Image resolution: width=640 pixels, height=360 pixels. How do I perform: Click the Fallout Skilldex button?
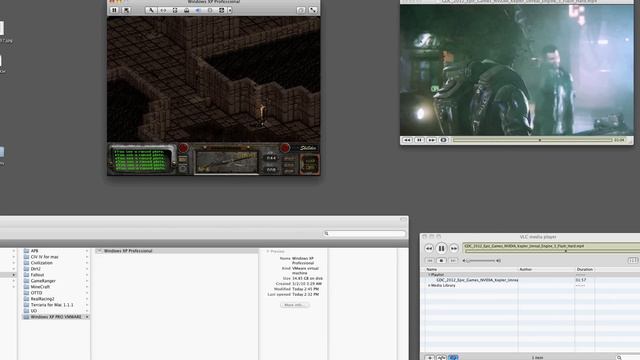pyautogui.click(x=308, y=148)
